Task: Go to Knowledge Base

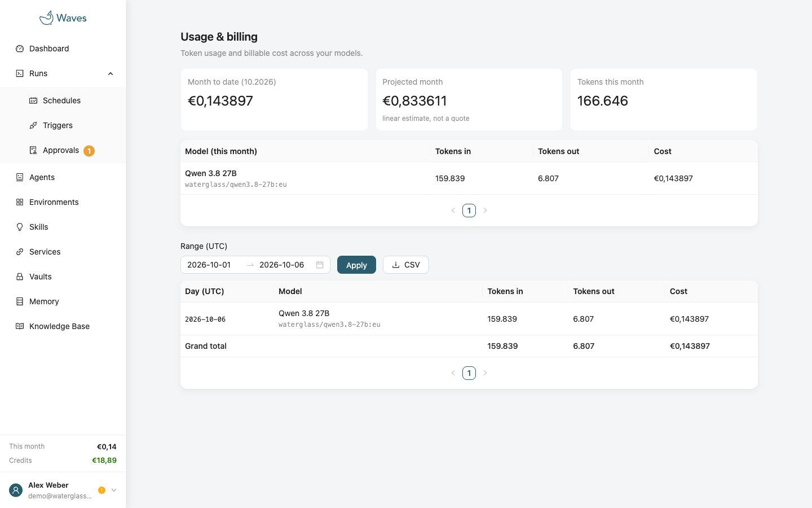Action: click(x=63, y=326)
